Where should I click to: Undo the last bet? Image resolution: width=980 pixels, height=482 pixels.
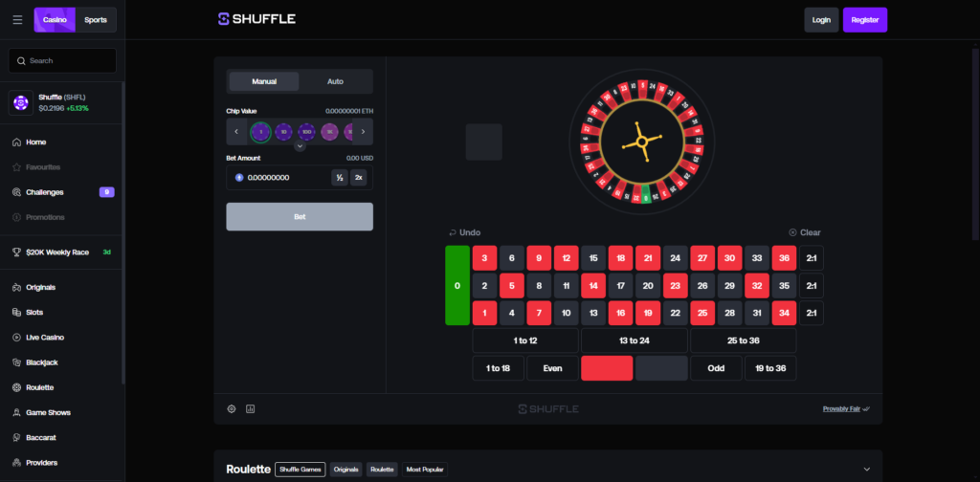pyautogui.click(x=464, y=232)
